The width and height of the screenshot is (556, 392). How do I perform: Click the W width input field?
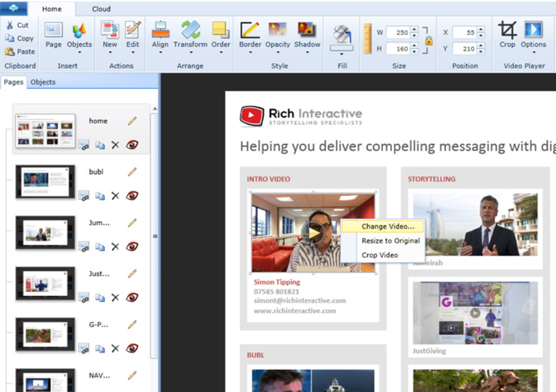[398, 33]
